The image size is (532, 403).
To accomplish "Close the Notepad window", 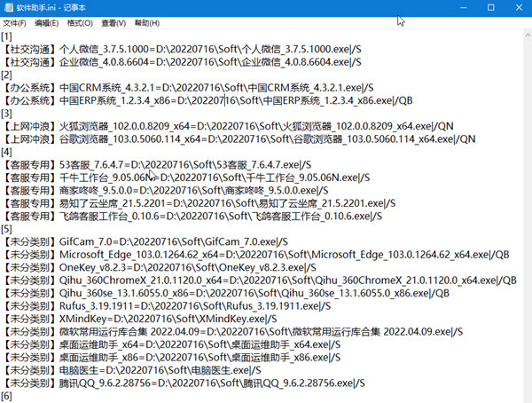I will 519,7.
